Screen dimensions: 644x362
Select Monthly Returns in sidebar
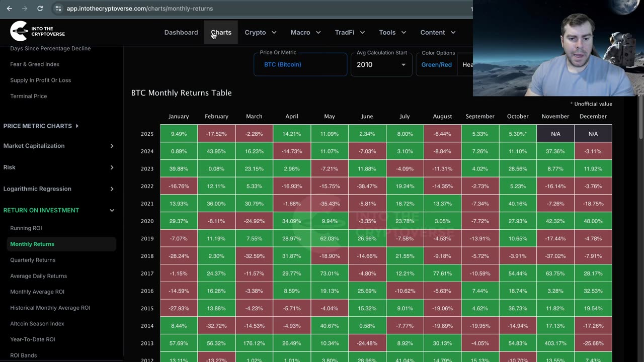[61, 244]
